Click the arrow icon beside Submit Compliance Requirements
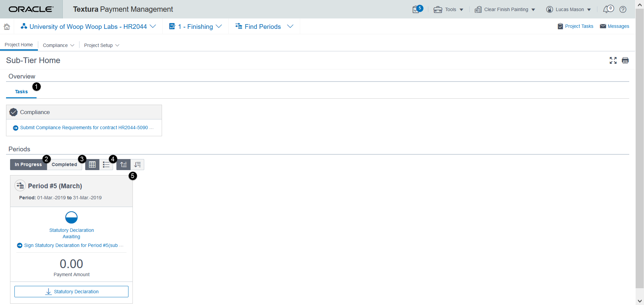Viewport: 644px width, 305px height. tap(15, 128)
